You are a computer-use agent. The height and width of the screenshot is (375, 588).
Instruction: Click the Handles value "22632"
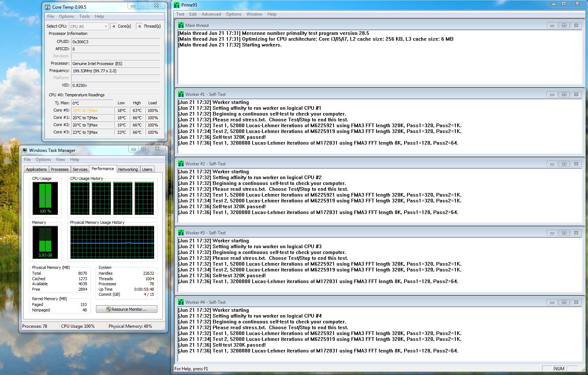click(148, 273)
